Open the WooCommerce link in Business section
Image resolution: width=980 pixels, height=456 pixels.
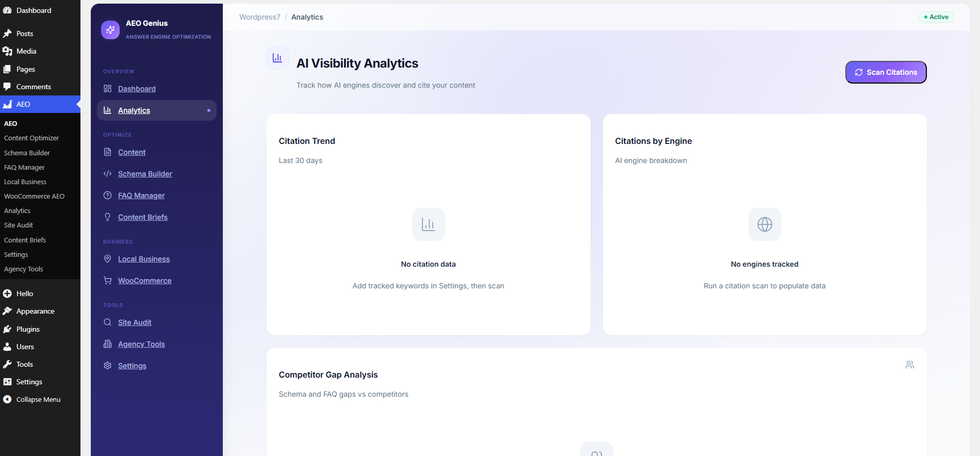click(x=144, y=281)
